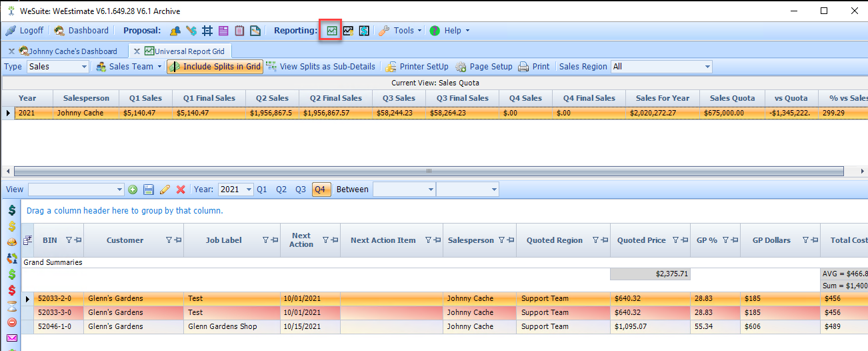Click the pink envelope sidebar icon

[x=12, y=338]
